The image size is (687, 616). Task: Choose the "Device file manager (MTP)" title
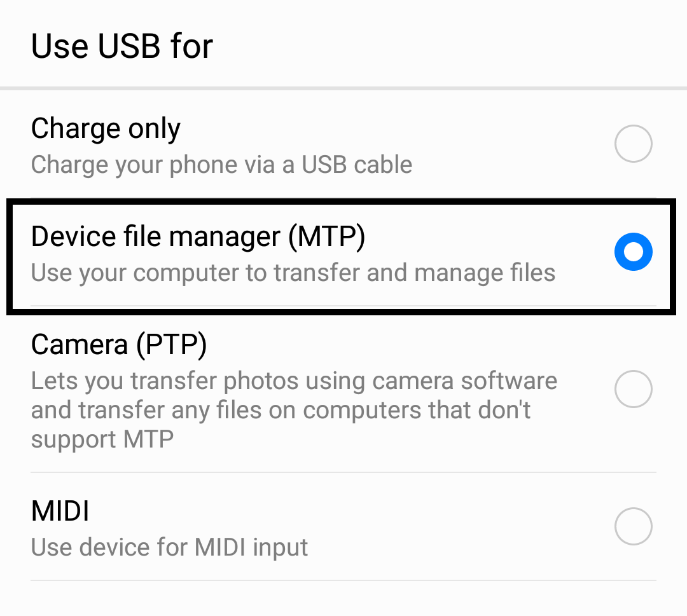(x=198, y=236)
